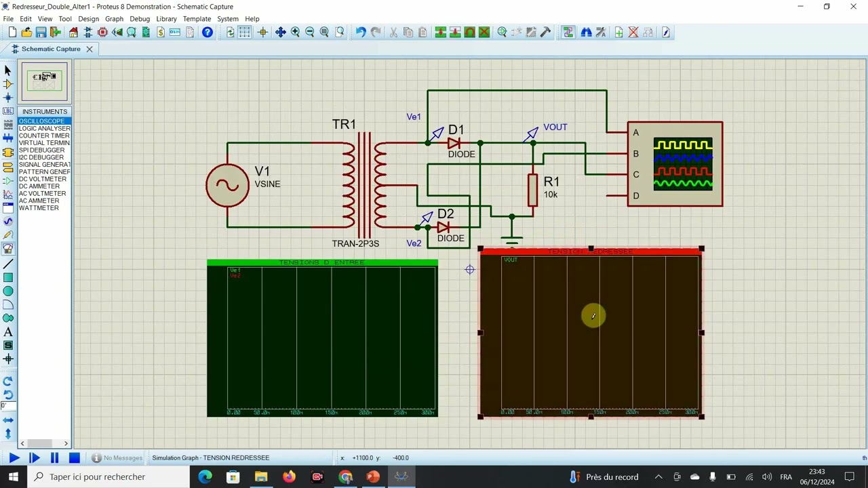Open the Graph menu
868x488 pixels.
(114, 19)
